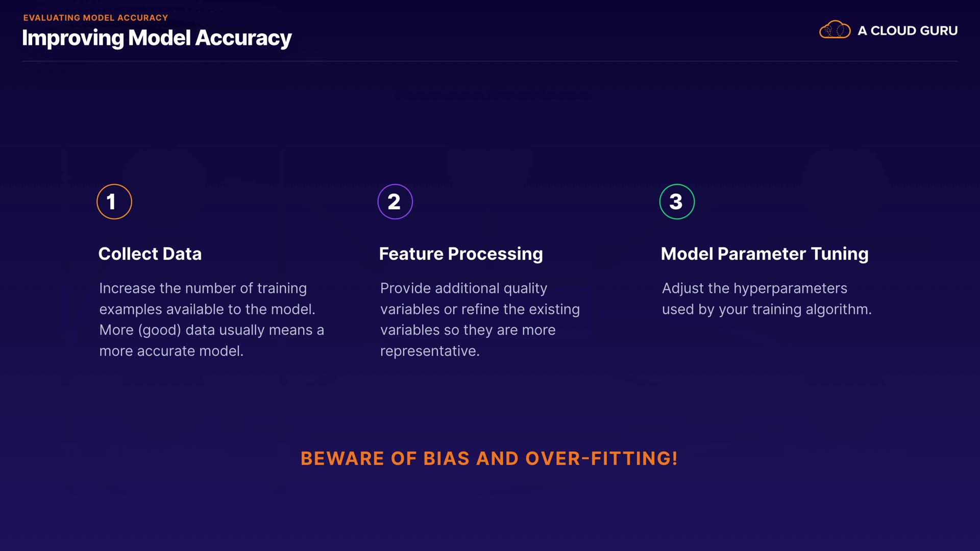The height and width of the screenshot is (551, 980).
Task: Click the Evaluating Model Accuracy section label
Action: point(95,18)
